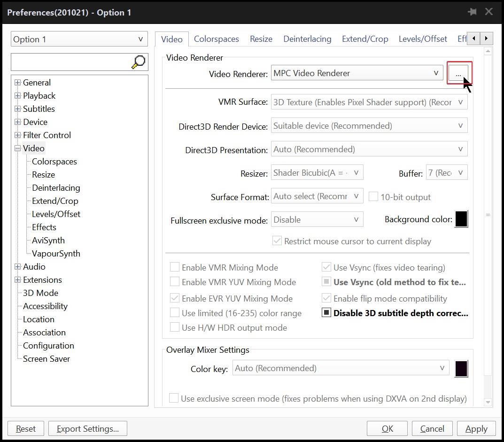Expand the Subtitles tree node
Screen dimensions: 504x442
(x=18, y=109)
